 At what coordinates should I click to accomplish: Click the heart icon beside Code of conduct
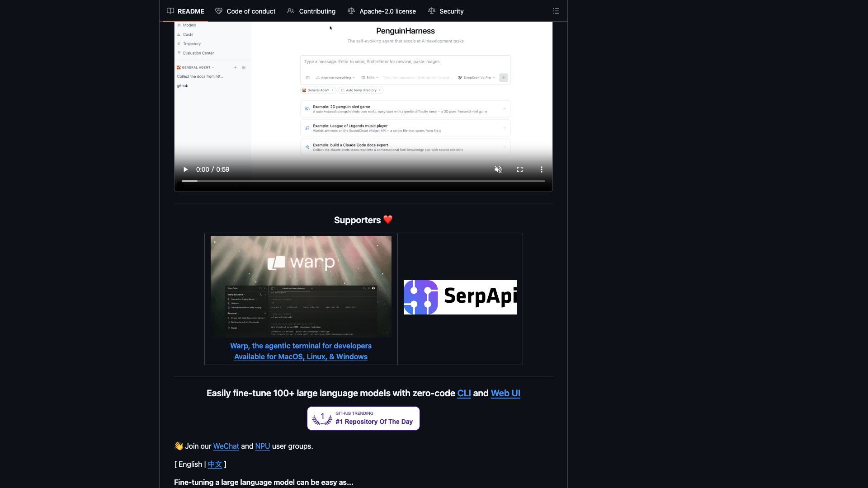click(x=219, y=11)
